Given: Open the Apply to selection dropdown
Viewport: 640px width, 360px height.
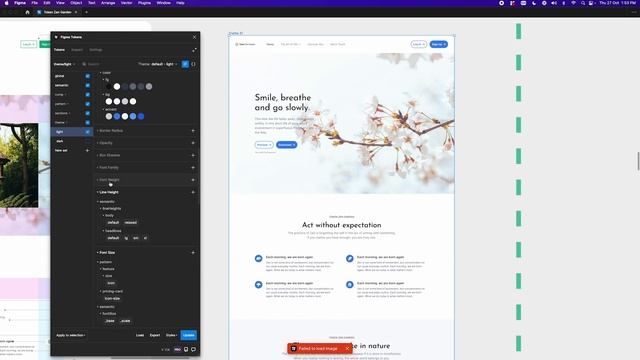Looking at the screenshot, I should [71, 335].
